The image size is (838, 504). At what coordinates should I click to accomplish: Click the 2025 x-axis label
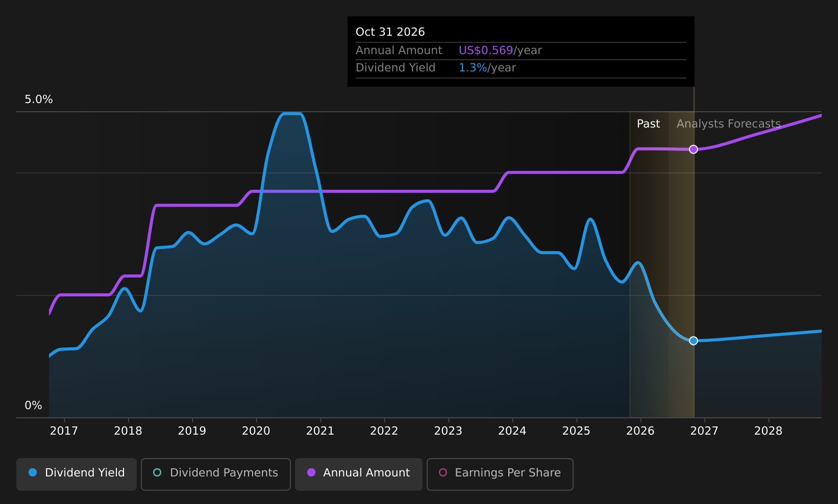pos(576,431)
